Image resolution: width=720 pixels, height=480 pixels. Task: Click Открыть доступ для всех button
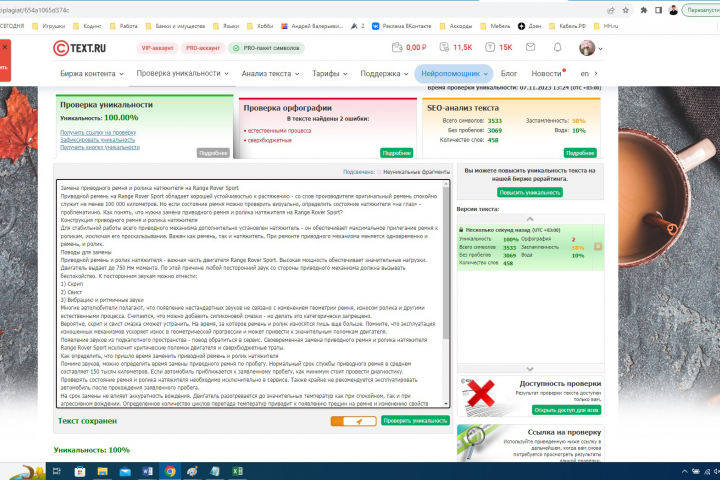pos(567,410)
